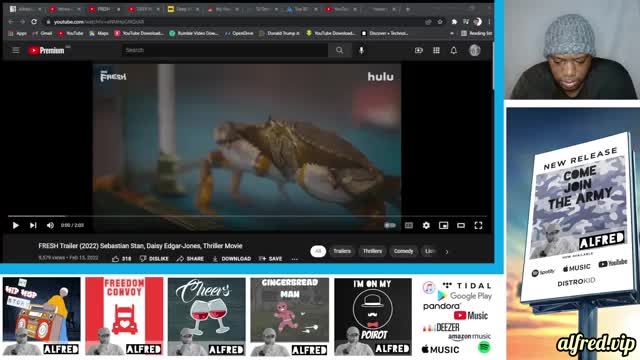Select the Trailers filter chip

coord(342,251)
